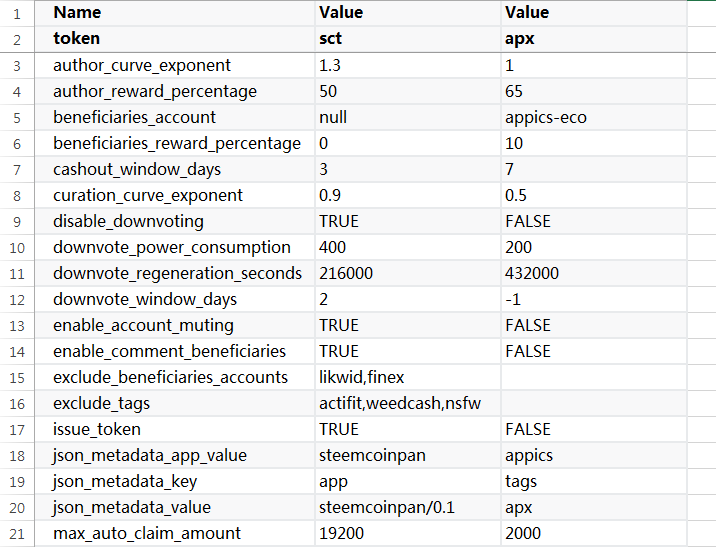
Task: Click the json_metadata_key tags cell
Action: point(523,481)
